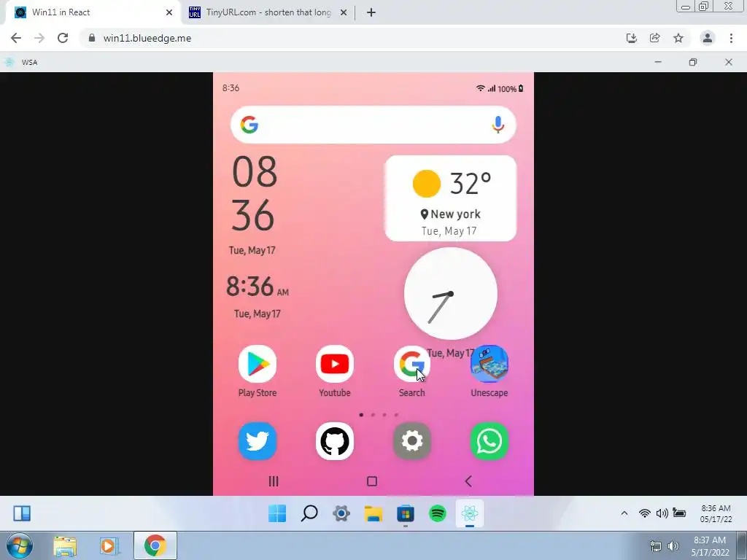Click the Windows 7 clock showing 8:37 AM
The height and width of the screenshot is (560, 747).
[x=710, y=546]
